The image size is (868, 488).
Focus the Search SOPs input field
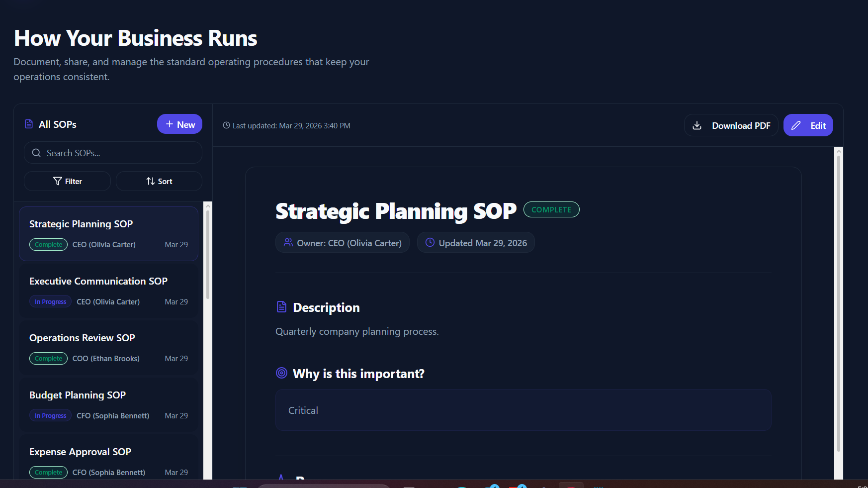click(x=113, y=153)
